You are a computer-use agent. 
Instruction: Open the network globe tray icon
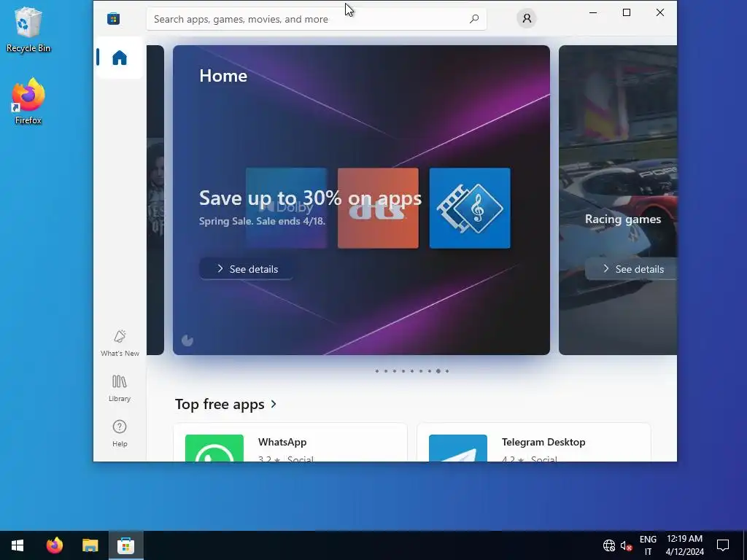(x=609, y=545)
